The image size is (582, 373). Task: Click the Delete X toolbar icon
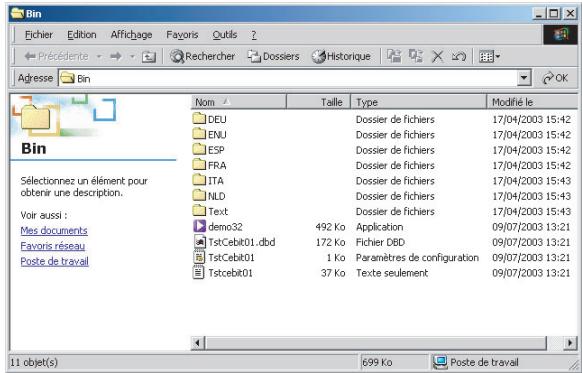tap(438, 56)
